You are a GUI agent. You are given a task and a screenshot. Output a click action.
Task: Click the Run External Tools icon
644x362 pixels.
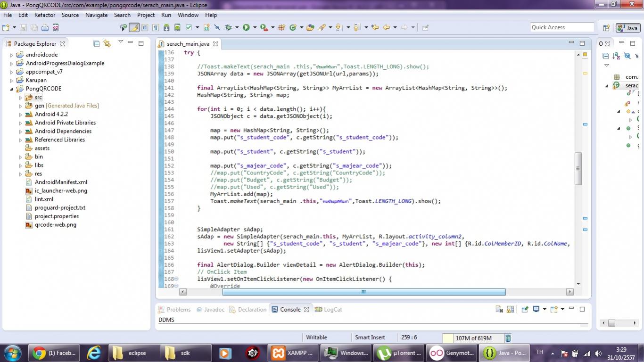point(264,27)
